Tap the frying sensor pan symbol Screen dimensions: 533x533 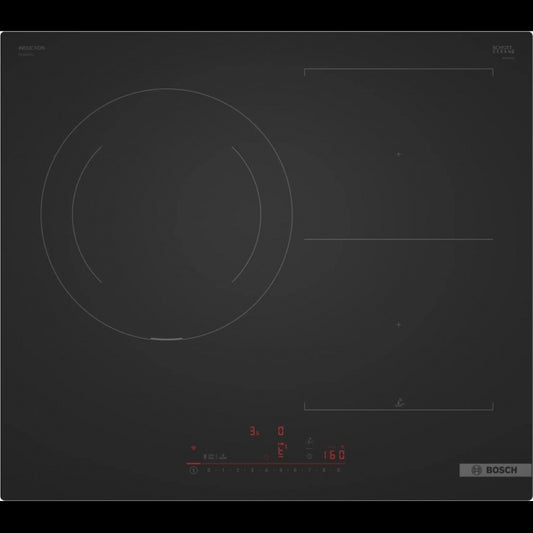tap(309, 441)
